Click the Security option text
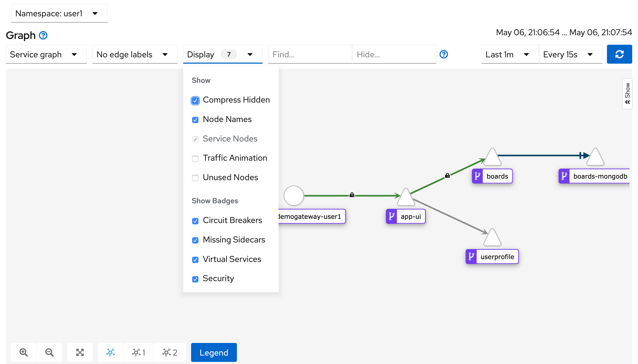The height and width of the screenshot is (364, 638). [x=218, y=278]
